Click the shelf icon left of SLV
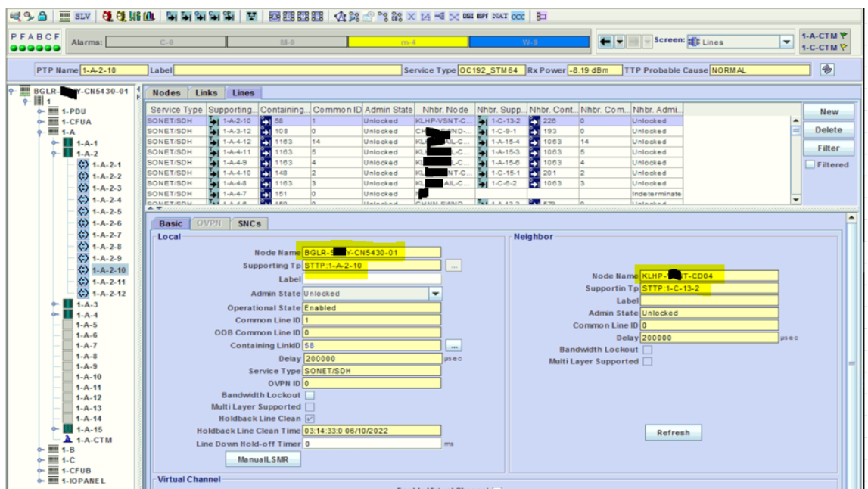868x489 pixels. pos(65,16)
